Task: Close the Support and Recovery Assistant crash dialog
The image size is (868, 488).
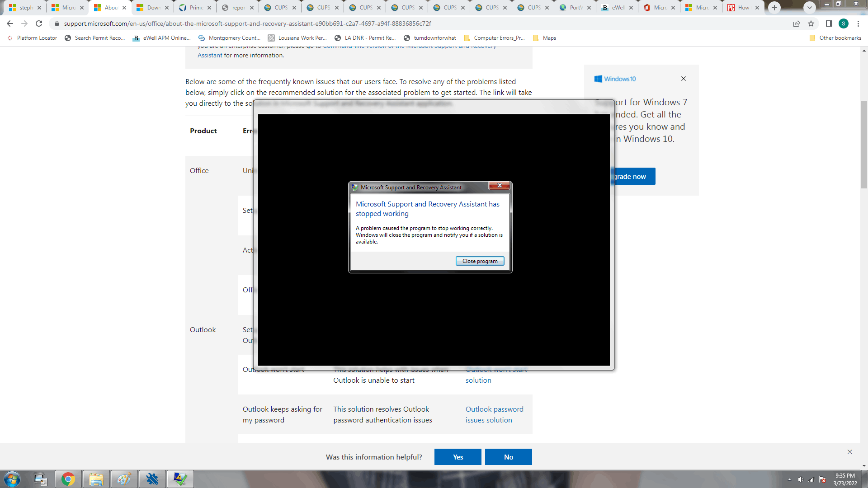Action: click(500, 185)
